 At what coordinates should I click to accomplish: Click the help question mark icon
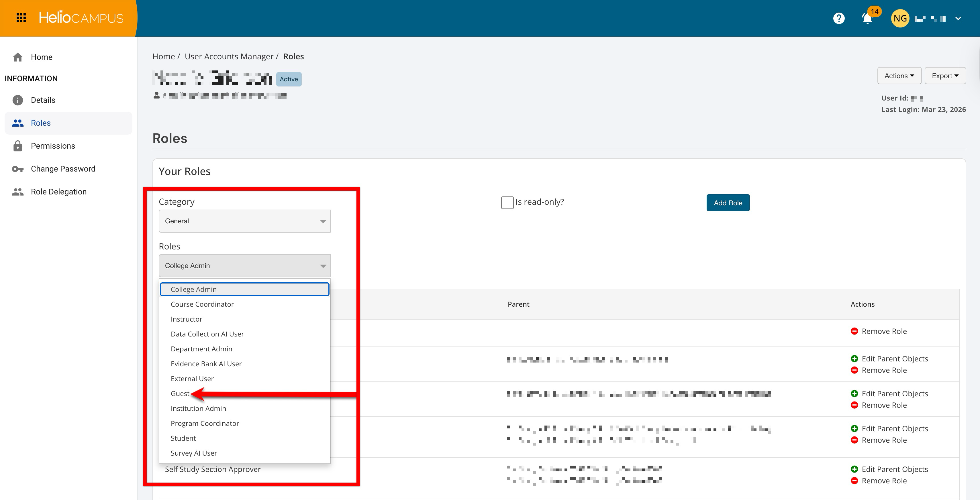click(x=838, y=18)
